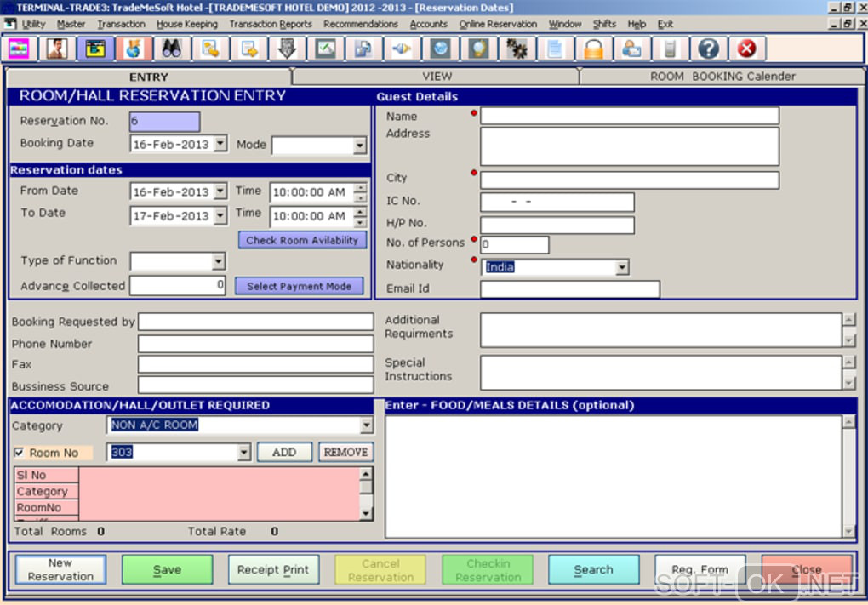868x605 pixels.
Task: Select the ENTRY tab
Action: tap(148, 77)
